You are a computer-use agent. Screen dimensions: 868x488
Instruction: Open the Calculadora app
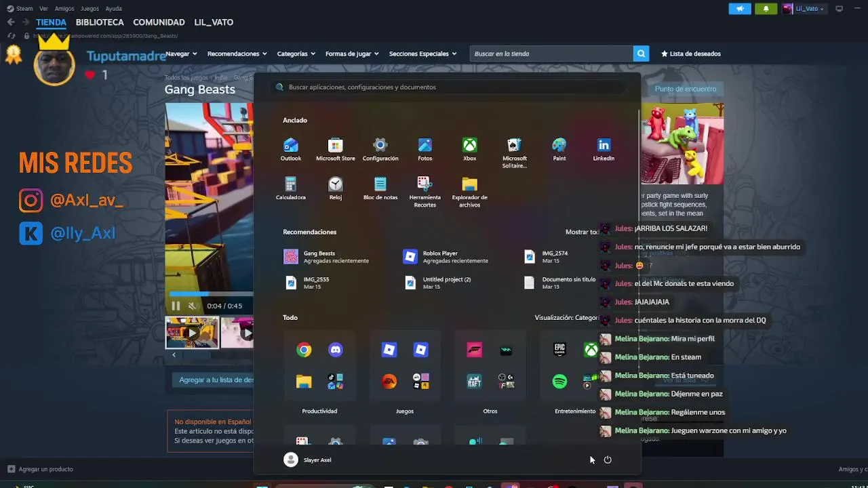point(291,189)
